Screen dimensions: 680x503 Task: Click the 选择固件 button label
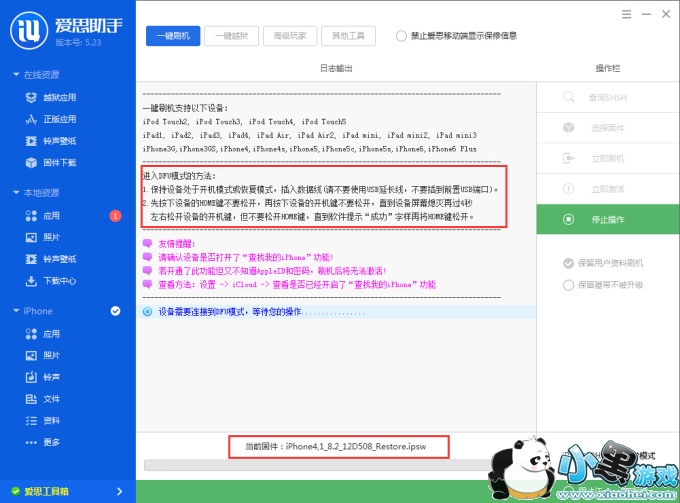[x=608, y=128]
